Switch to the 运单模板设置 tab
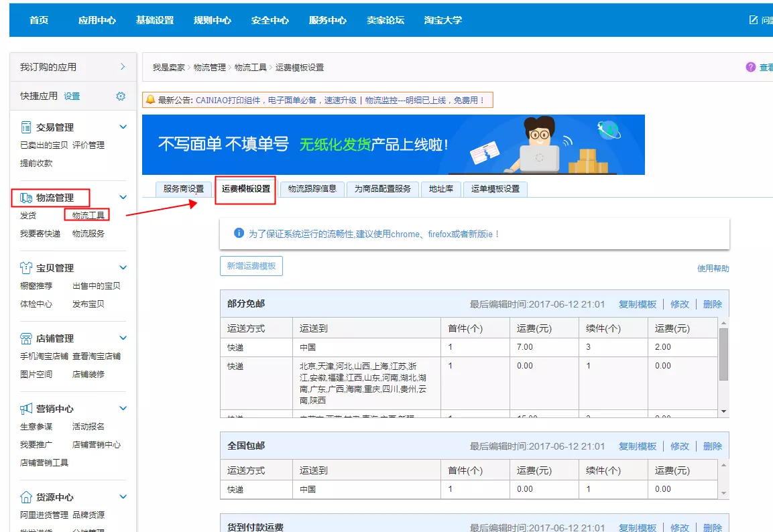Viewport: 773px width, 532px height. click(x=495, y=189)
